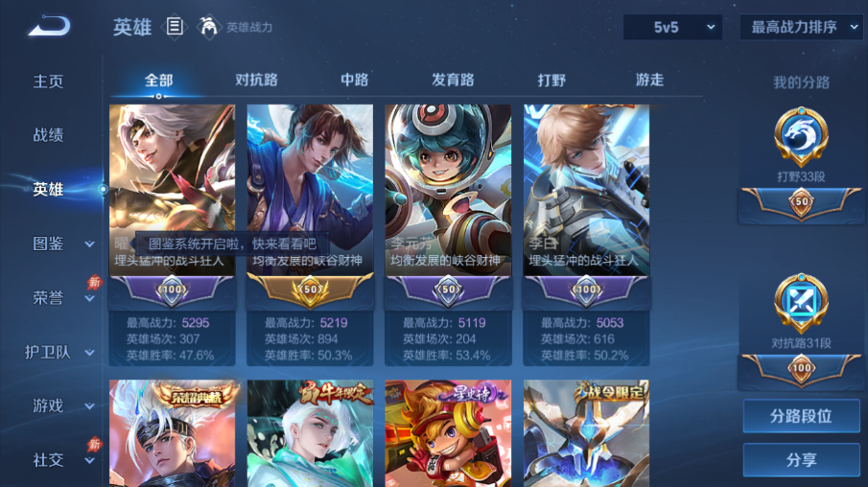Expand the 图鉴 sidebar section

click(90, 244)
